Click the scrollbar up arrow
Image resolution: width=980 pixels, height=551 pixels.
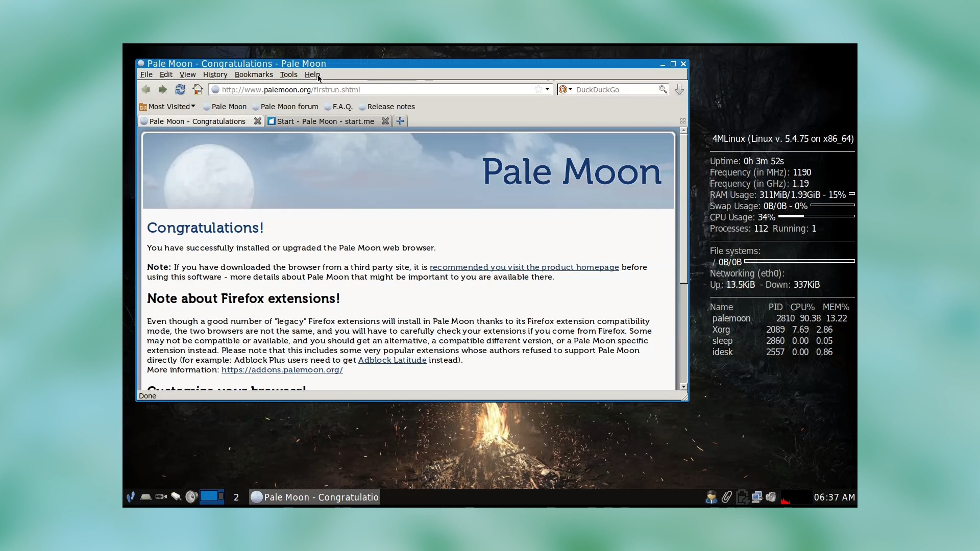[683, 131]
